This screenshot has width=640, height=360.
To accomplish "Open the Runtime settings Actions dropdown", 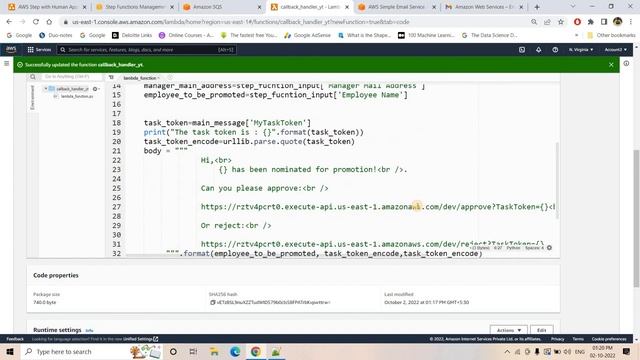I will pos(509,330).
